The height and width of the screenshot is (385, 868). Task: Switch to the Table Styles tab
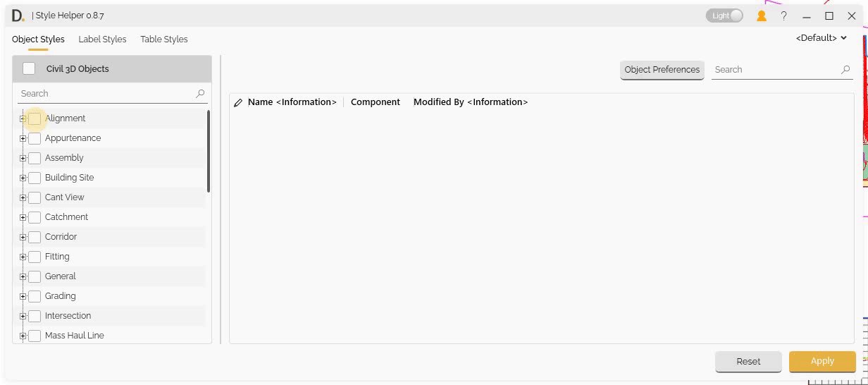163,39
